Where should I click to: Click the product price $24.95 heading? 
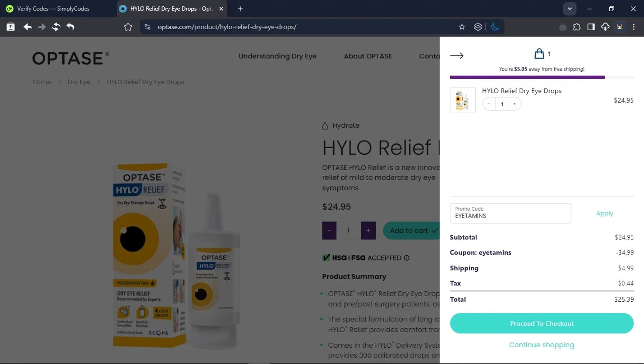(337, 207)
